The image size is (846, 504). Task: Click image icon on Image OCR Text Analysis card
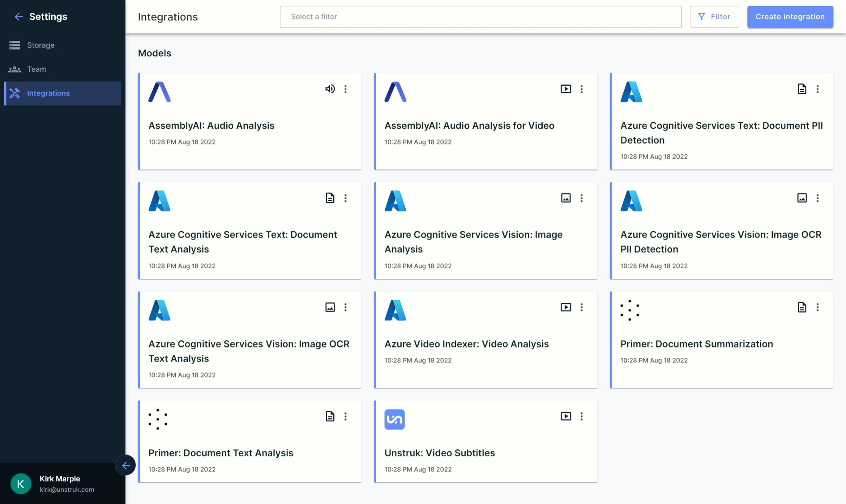(x=330, y=307)
